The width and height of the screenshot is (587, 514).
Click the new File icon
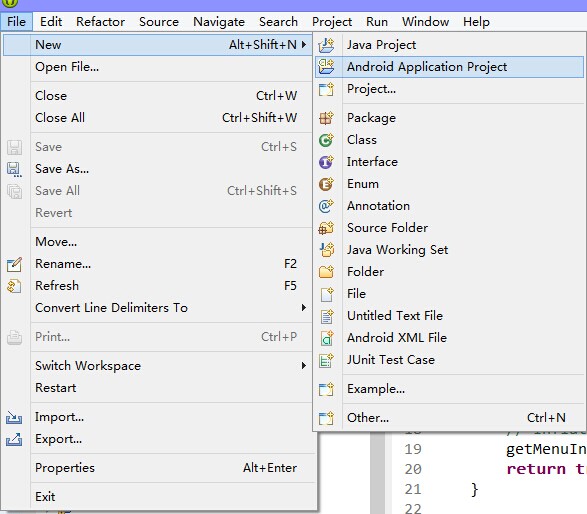[x=326, y=294]
